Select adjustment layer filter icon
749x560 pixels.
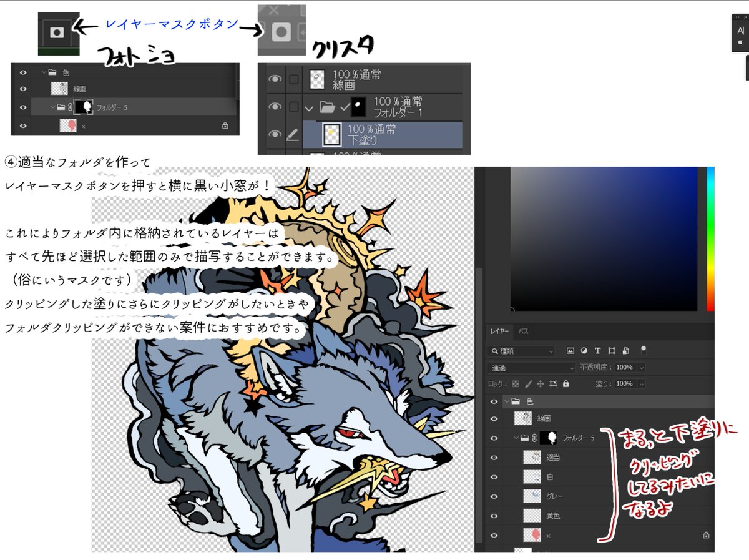[584, 351]
